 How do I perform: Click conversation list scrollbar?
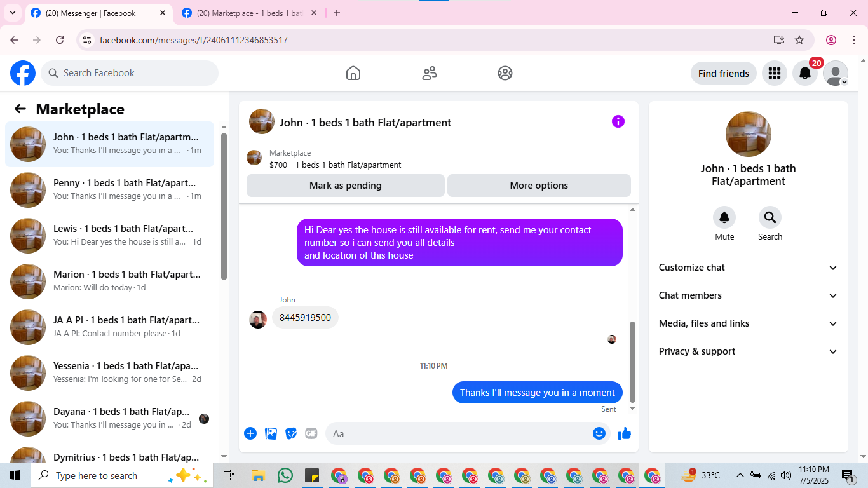coord(224,207)
